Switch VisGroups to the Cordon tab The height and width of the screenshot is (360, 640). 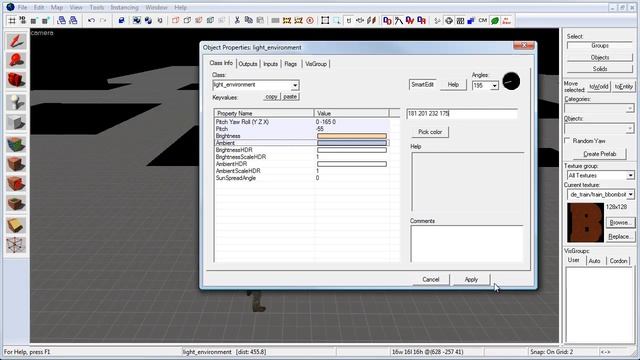click(x=618, y=261)
